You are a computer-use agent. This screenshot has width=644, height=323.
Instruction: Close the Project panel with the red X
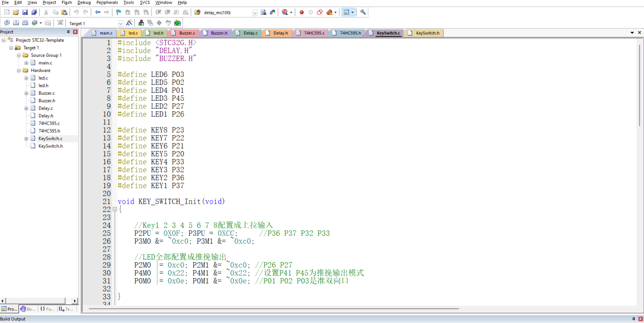(75, 32)
